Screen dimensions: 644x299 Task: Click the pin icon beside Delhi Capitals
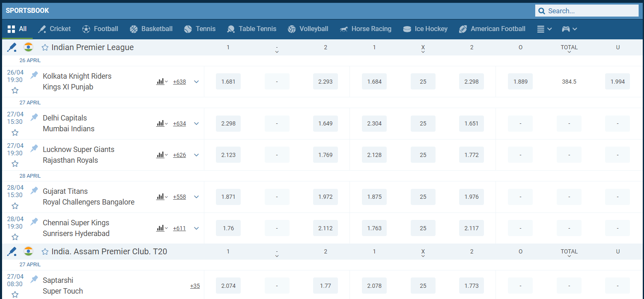(x=34, y=117)
